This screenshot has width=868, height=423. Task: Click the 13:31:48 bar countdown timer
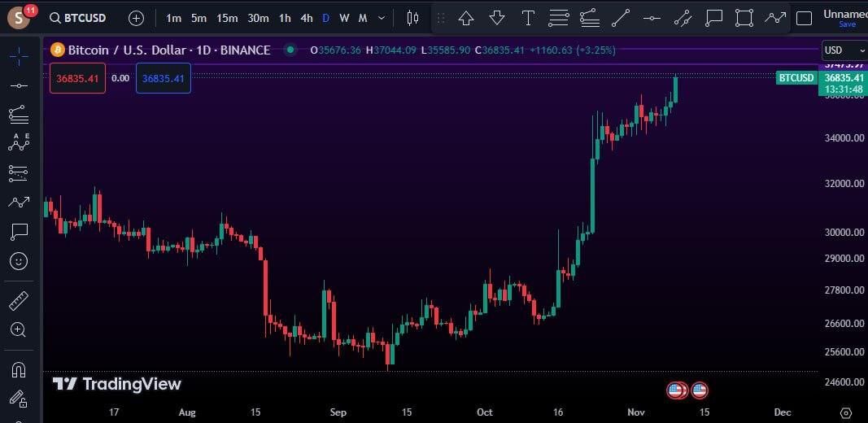[x=843, y=89]
